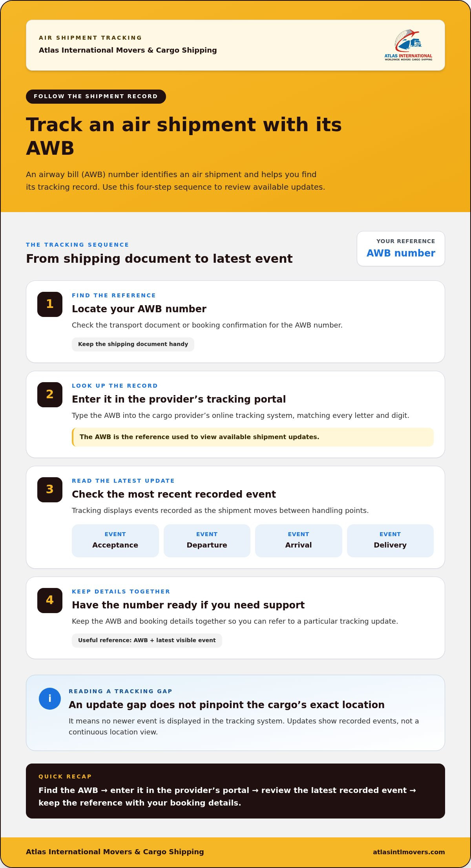Click the step 3 number badge
The height and width of the screenshot is (868, 471).
50,490
